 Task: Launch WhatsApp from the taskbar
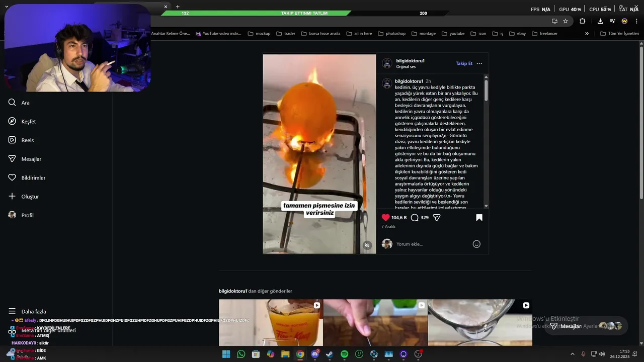click(241, 354)
